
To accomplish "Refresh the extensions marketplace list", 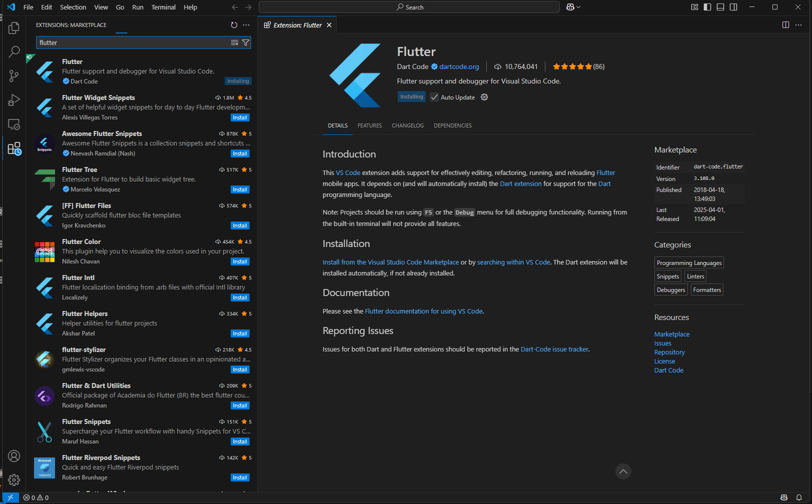I will click(x=234, y=25).
